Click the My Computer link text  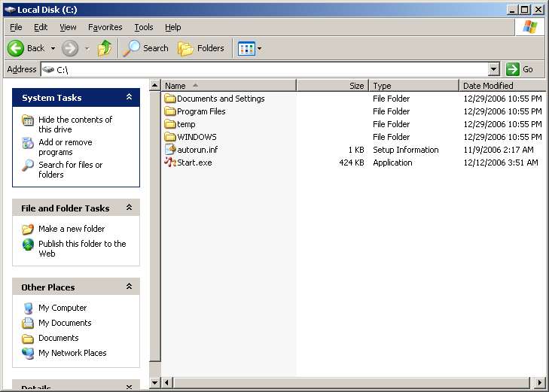pos(63,308)
